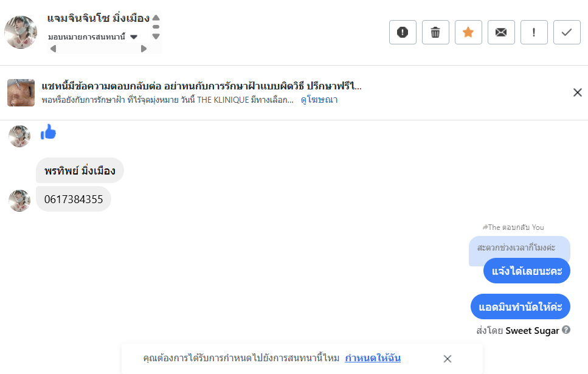The image size is (588, 374).
Task: Click the phone number 0617384355 message
Action: click(x=74, y=199)
